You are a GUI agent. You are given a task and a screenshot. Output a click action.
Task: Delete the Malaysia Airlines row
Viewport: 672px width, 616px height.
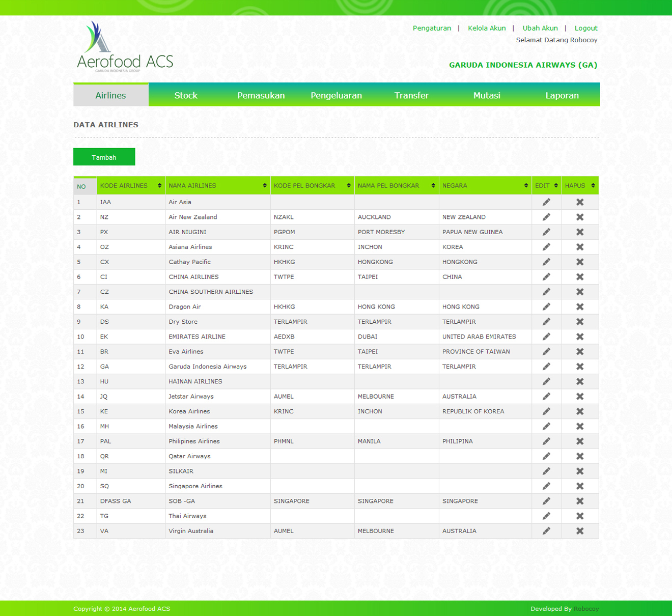click(x=580, y=426)
